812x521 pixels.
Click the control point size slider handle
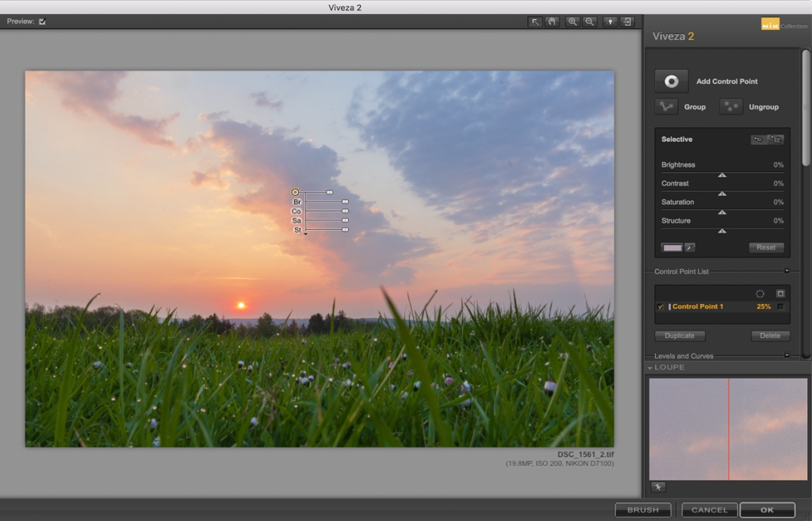tap(329, 192)
